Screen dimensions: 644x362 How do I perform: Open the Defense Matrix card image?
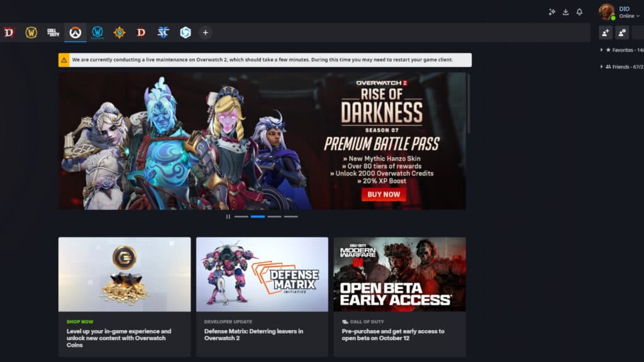[262, 274]
